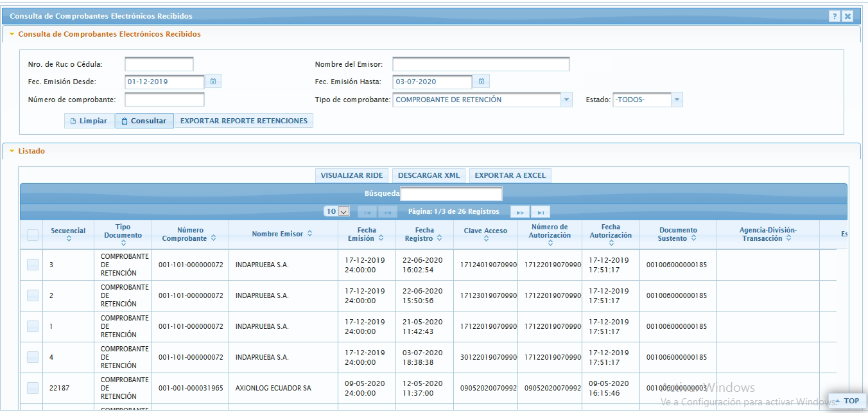Change the rows-per-page dropdown showing 10
The width and height of the screenshot is (868, 413).
tap(337, 211)
